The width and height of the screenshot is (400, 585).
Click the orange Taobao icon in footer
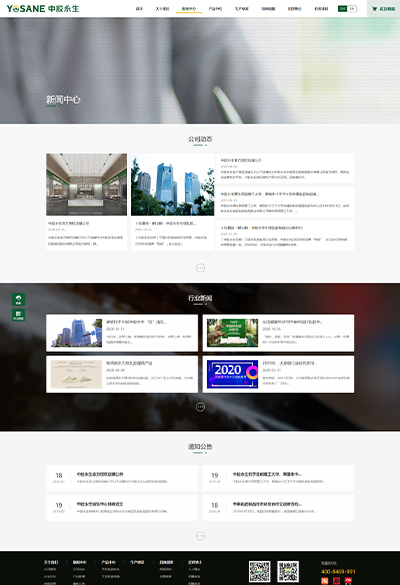point(325,581)
